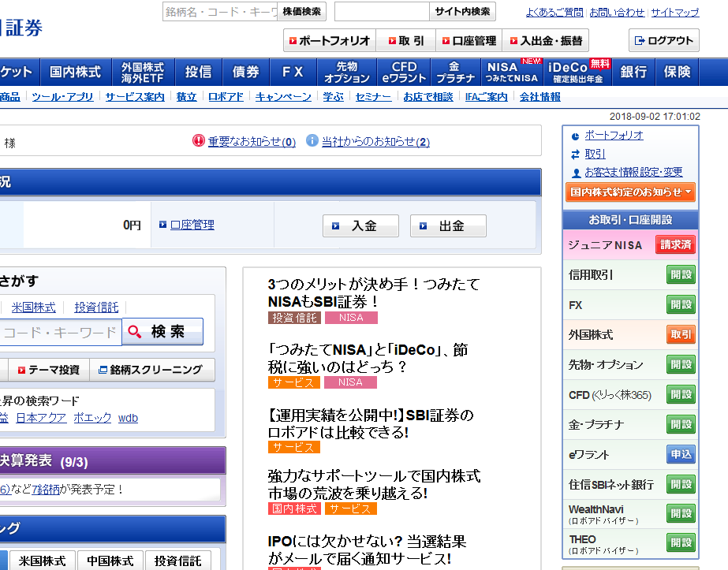This screenshot has height=570, width=728.
Task: Focus the コード・キーワード input field
Action: 61,332
